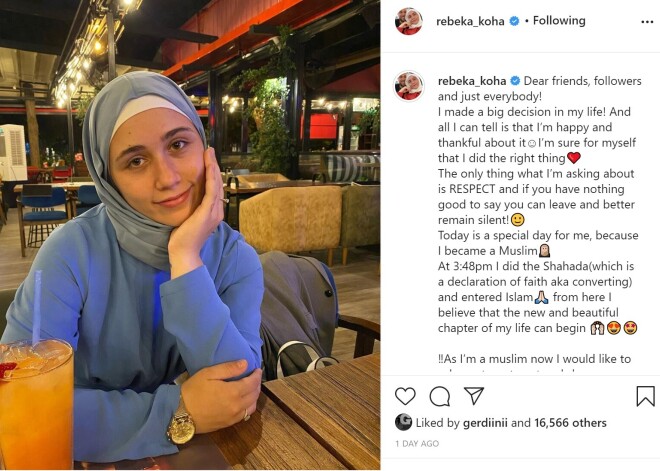Share the post via paper plane icon
This screenshot has height=471, width=660.
click(474, 396)
